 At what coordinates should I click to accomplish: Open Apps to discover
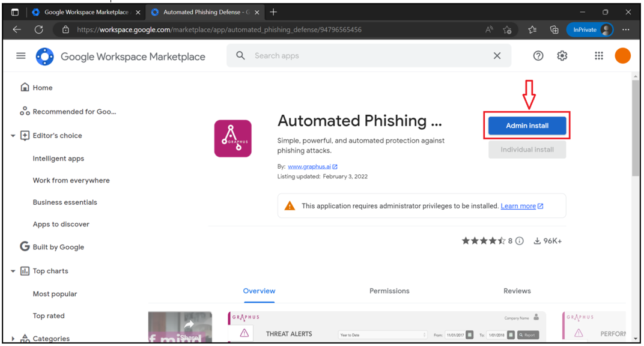(x=61, y=224)
